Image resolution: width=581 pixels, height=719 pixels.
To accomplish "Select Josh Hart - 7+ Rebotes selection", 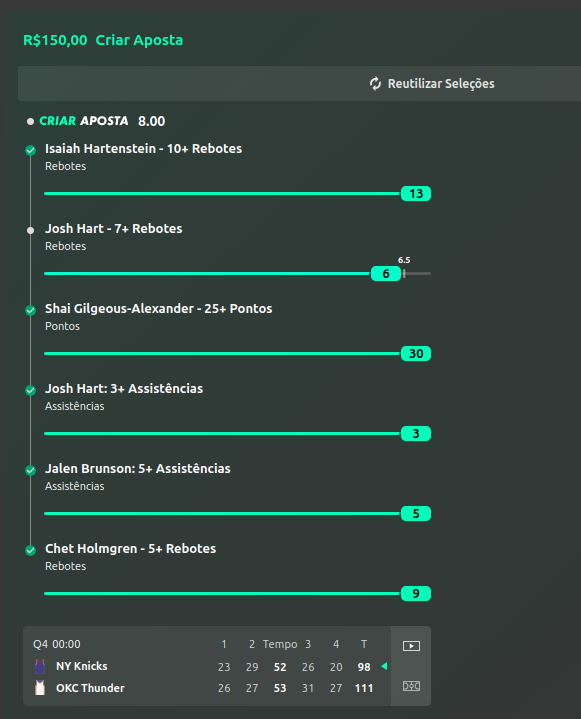I will 114,229.
